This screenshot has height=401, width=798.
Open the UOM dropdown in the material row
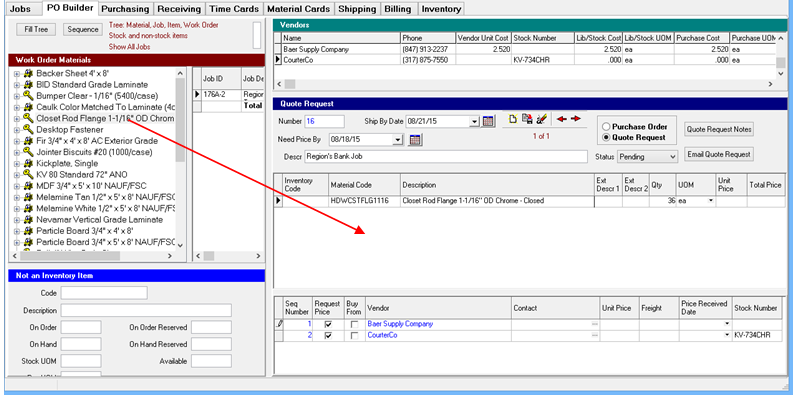(710, 201)
